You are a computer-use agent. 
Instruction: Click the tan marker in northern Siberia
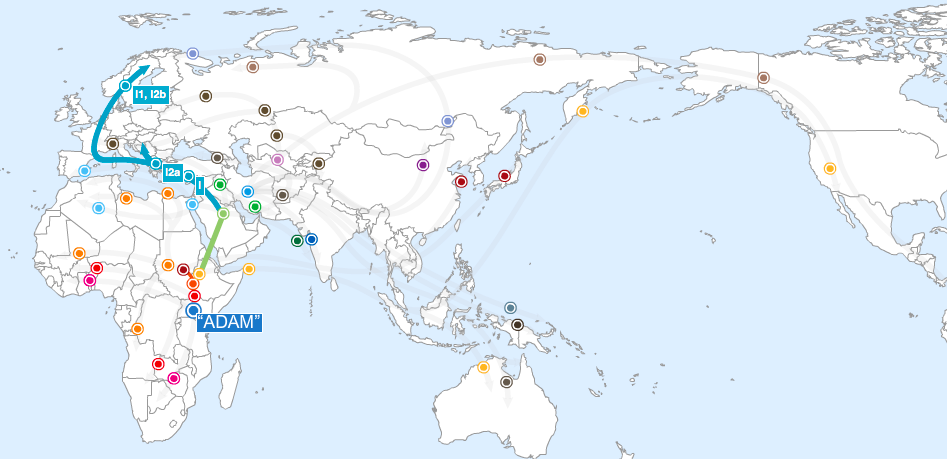tap(252, 66)
